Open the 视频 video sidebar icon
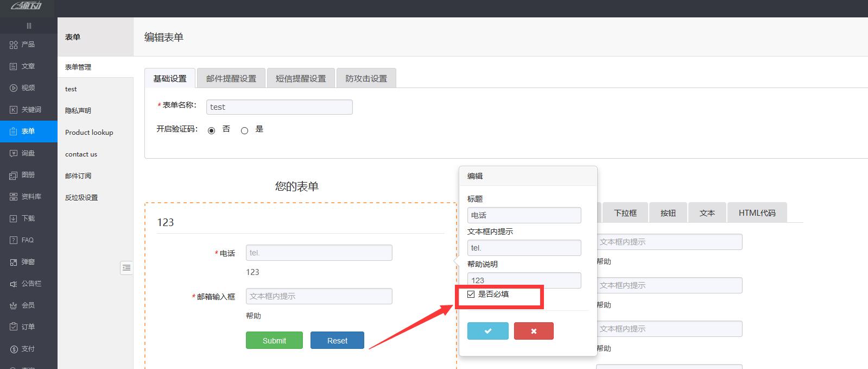 (14, 88)
